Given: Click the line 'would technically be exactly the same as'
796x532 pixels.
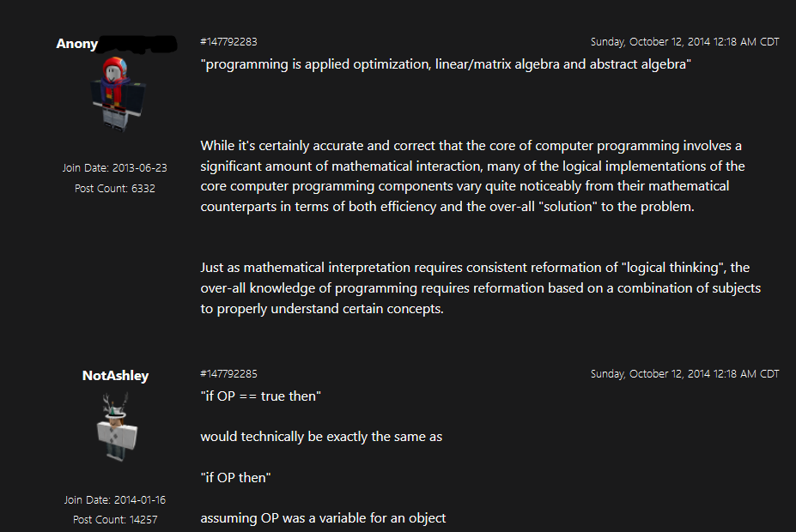Looking at the screenshot, I should (321, 437).
